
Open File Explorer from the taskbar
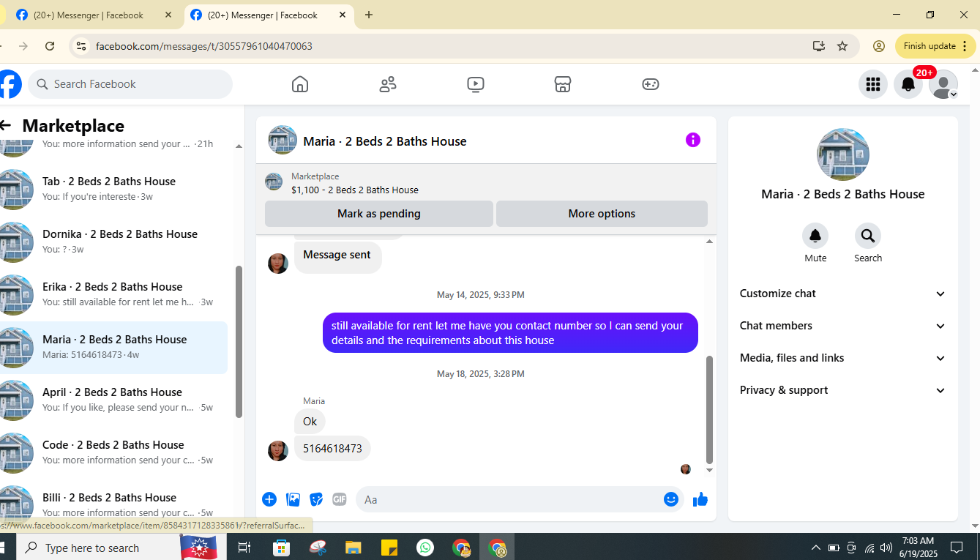[x=354, y=548]
